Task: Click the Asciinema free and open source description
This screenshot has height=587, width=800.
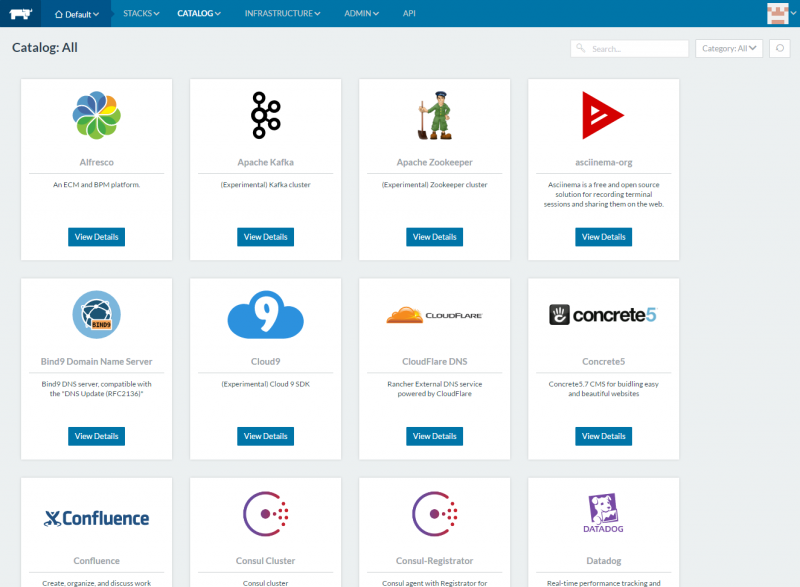Action: 603,194
